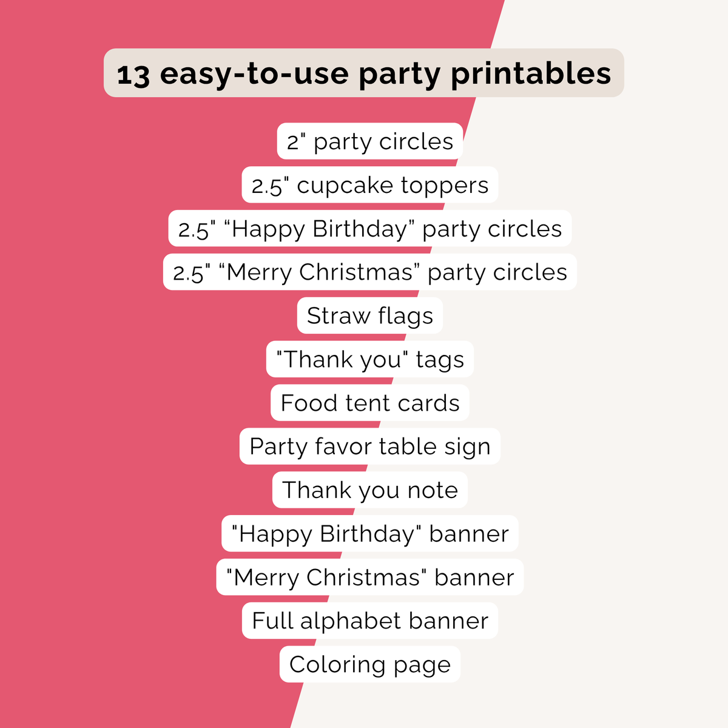Image resolution: width=728 pixels, height=728 pixels.
Task: Select the 2" party circles label
Action: pyautogui.click(x=370, y=142)
